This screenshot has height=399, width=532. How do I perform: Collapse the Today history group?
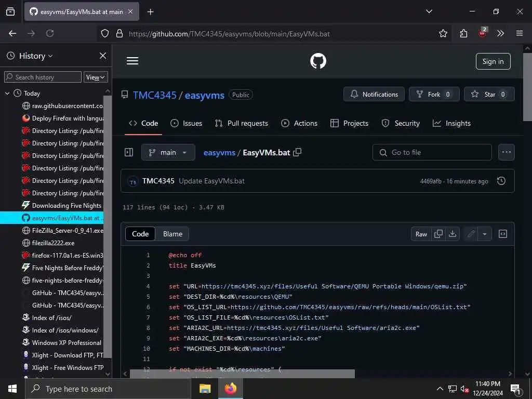point(7,94)
